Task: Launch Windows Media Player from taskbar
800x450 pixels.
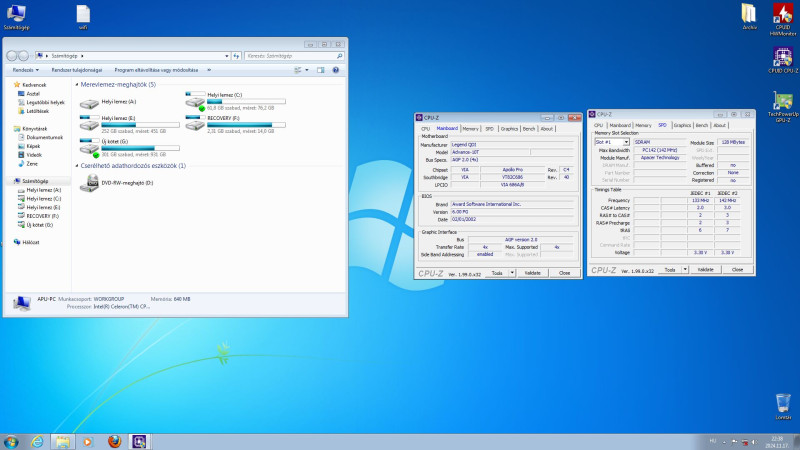Action: click(88, 442)
